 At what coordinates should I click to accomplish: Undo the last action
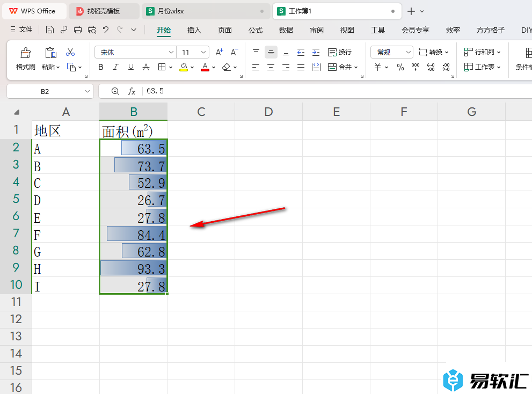pos(106,30)
